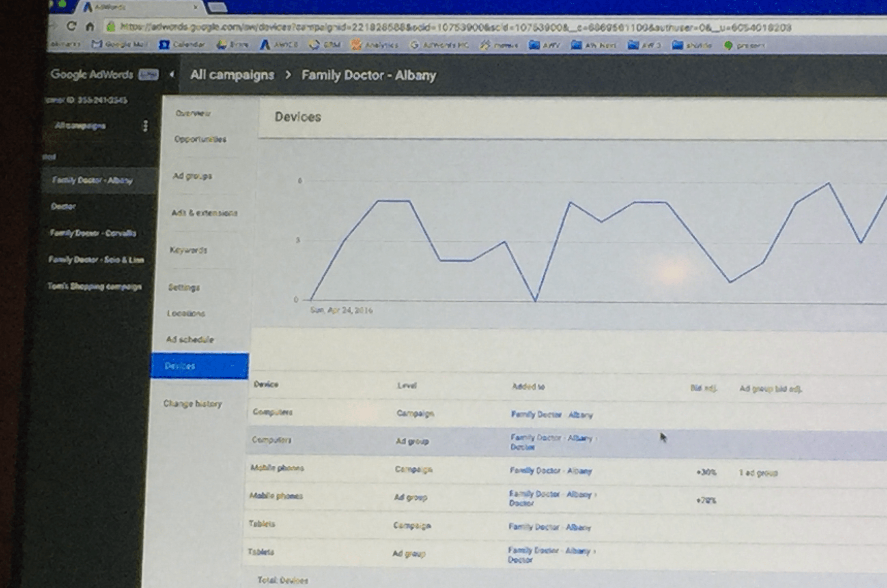Click breadcrumb chevron after All campaigns

pyautogui.click(x=288, y=75)
